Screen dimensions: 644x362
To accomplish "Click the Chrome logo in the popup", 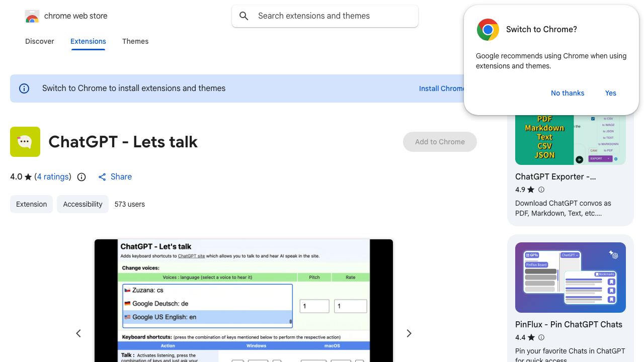I will click(488, 30).
